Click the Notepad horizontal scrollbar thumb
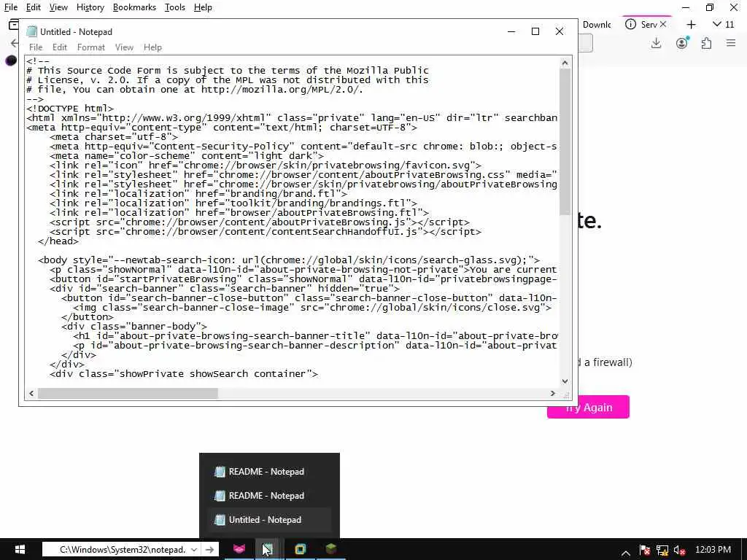This screenshot has width=747, height=560. (128, 393)
